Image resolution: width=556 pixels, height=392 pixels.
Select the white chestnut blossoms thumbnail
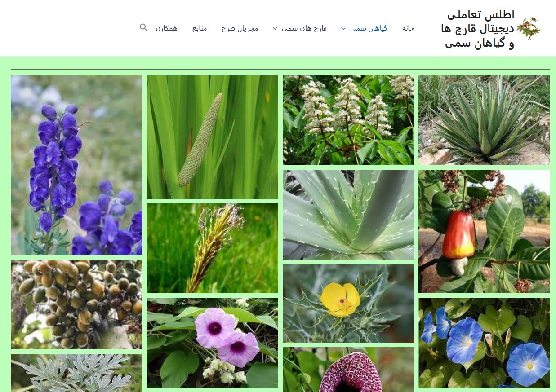pos(348,120)
